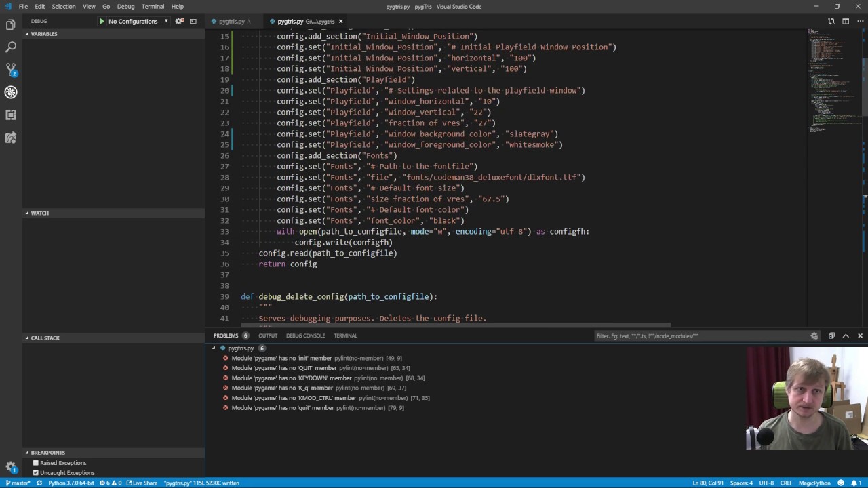Switch to the inactive pygtris.py tab

point(231,22)
